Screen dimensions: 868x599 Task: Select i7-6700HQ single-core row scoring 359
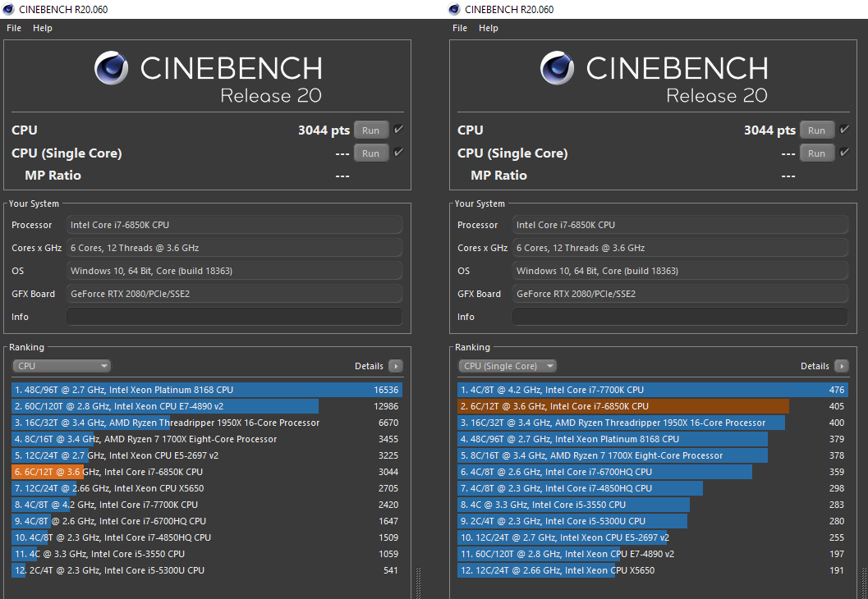(653, 472)
